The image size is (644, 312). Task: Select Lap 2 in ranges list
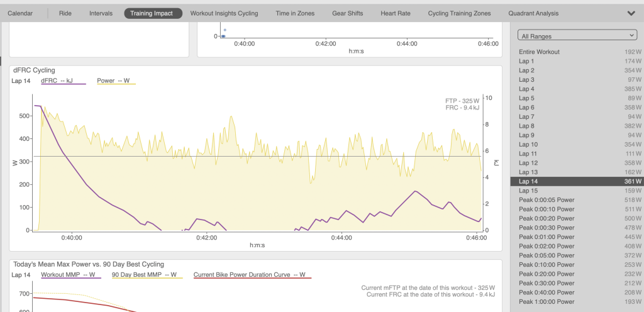577,70
